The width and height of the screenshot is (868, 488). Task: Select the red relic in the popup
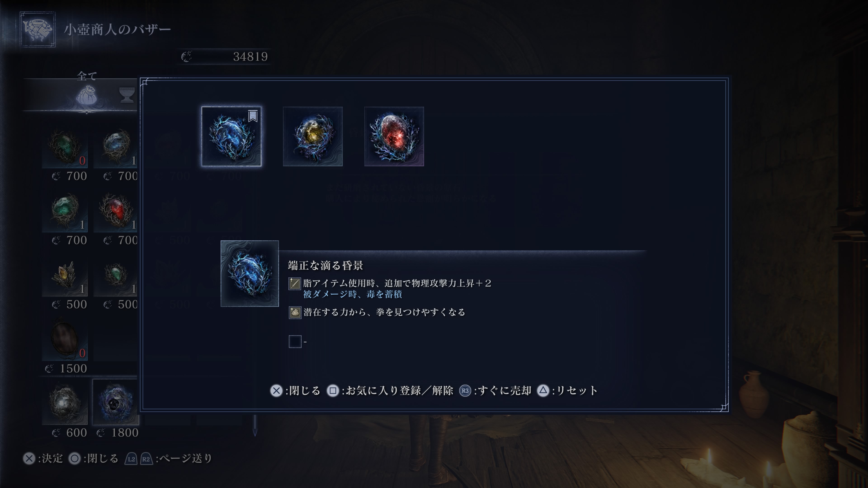394,136
